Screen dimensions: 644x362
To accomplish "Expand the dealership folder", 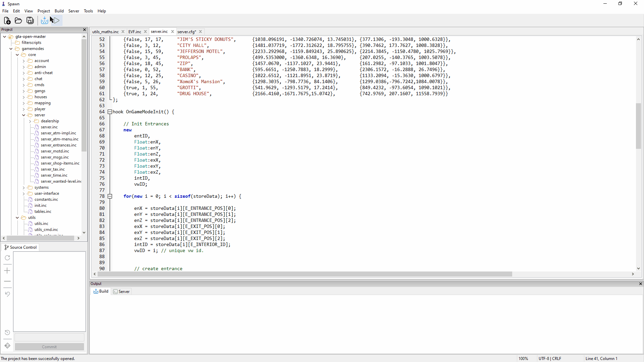I will coord(30,121).
